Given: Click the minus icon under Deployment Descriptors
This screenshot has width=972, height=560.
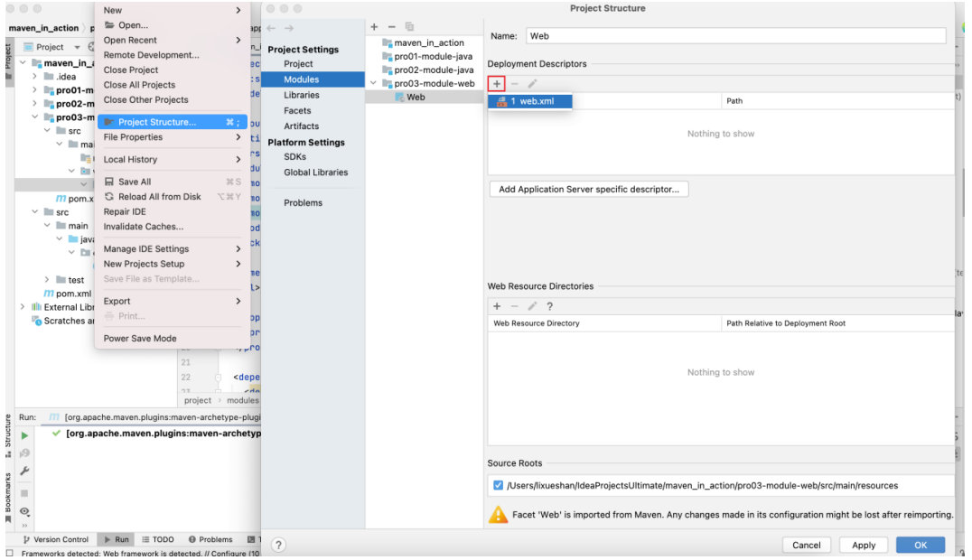Looking at the screenshot, I should pyautogui.click(x=515, y=84).
